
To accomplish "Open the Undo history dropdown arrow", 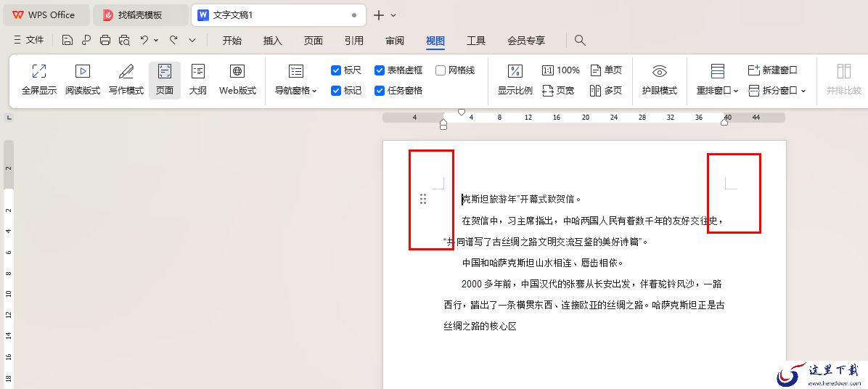I will (156, 40).
